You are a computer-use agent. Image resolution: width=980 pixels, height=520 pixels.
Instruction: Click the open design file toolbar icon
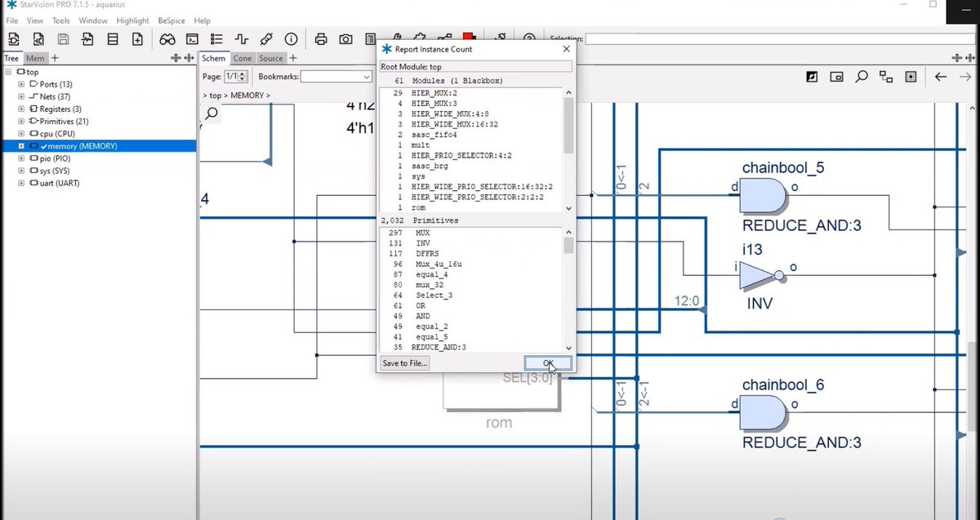point(14,38)
